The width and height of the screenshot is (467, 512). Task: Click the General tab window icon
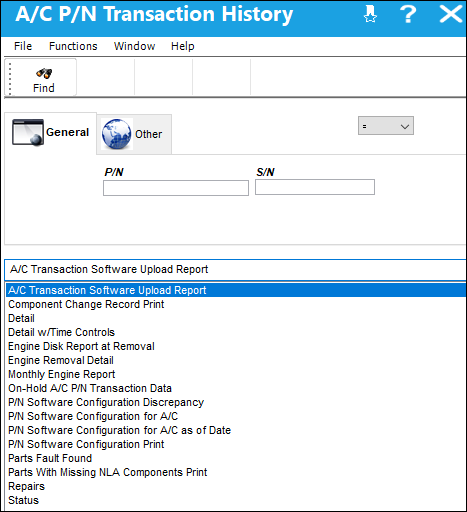click(28, 132)
